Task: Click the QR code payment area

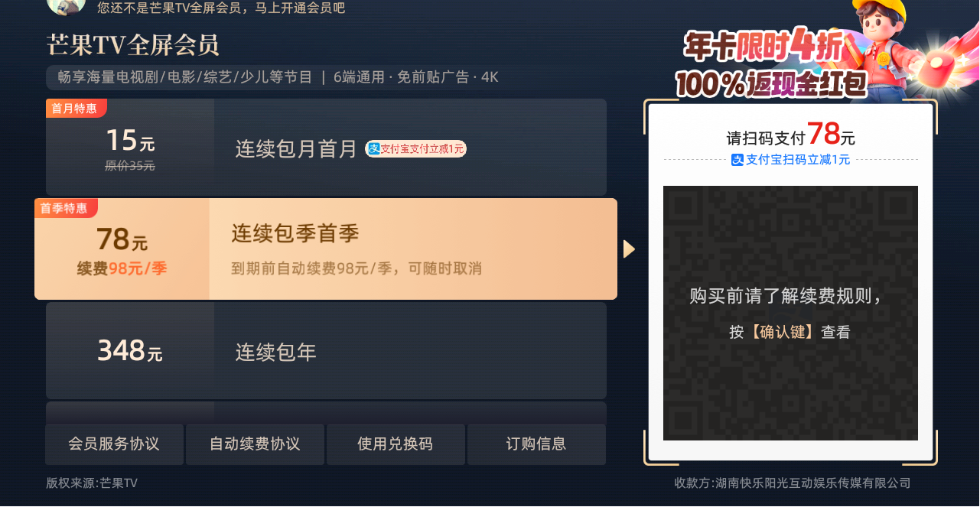Action: pos(790,313)
